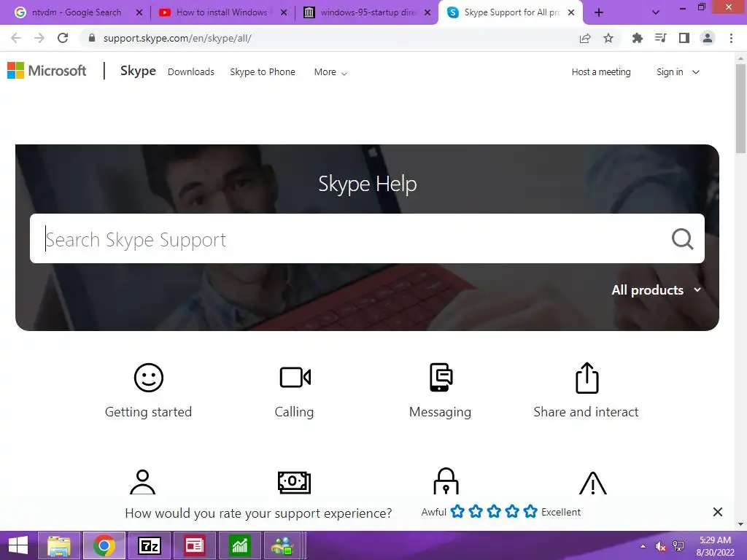Click the muted speaker tray icon
Viewport: 747px width, 560px height.
tap(660, 545)
